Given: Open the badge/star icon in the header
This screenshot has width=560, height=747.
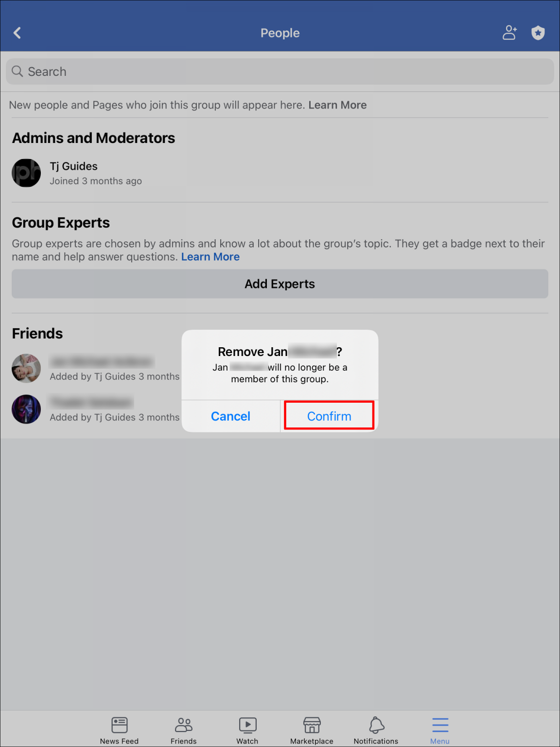Looking at the screenshot, I should (538, 33).
